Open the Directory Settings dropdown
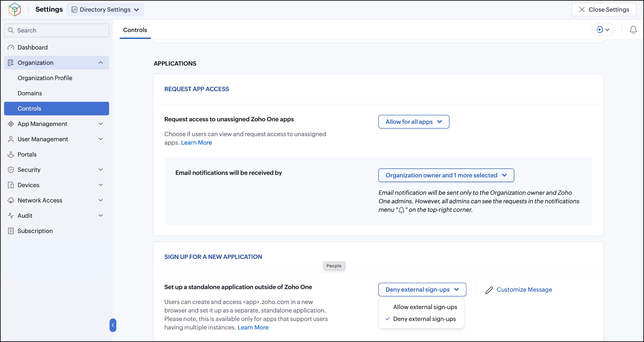This screenshot has height=342, width=644. pos(105,9)
